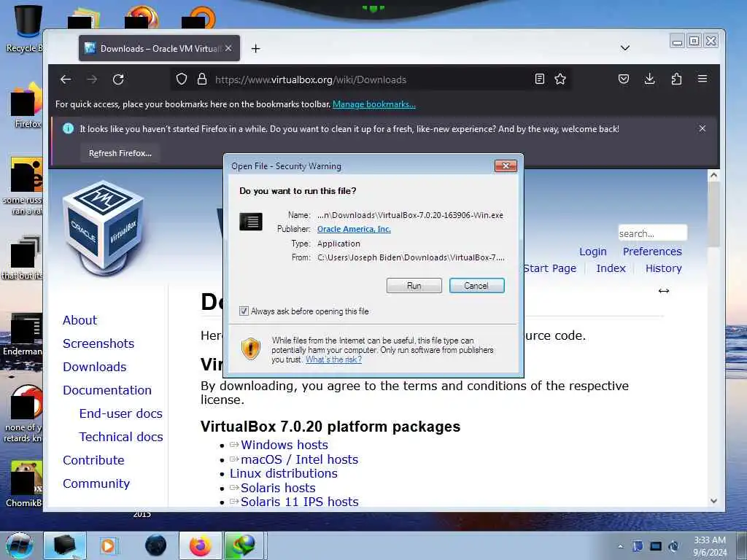The height and width of the screenshot is (560, 747).
Task: Open the About sidebar link
Action: [80, 321]
